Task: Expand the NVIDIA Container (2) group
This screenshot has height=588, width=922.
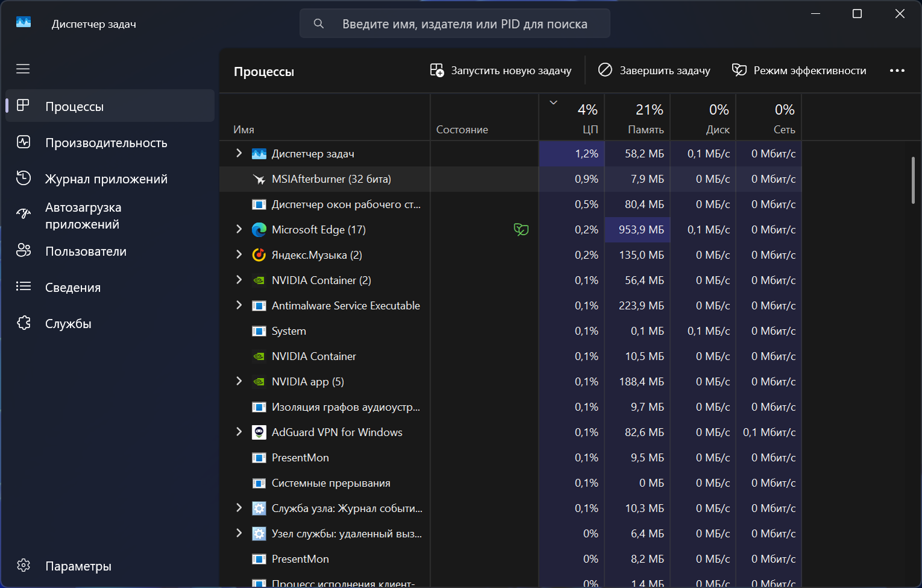Action: click(239, 280)
